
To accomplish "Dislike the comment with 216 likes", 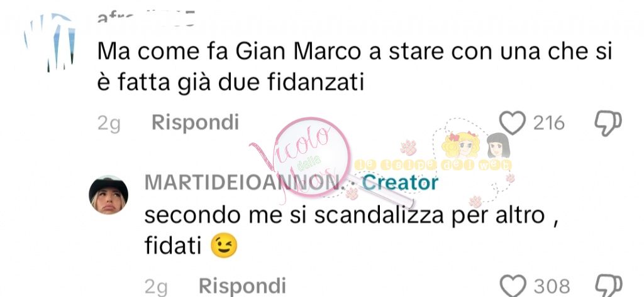I will pyautogui.click(x=608, y=124).
